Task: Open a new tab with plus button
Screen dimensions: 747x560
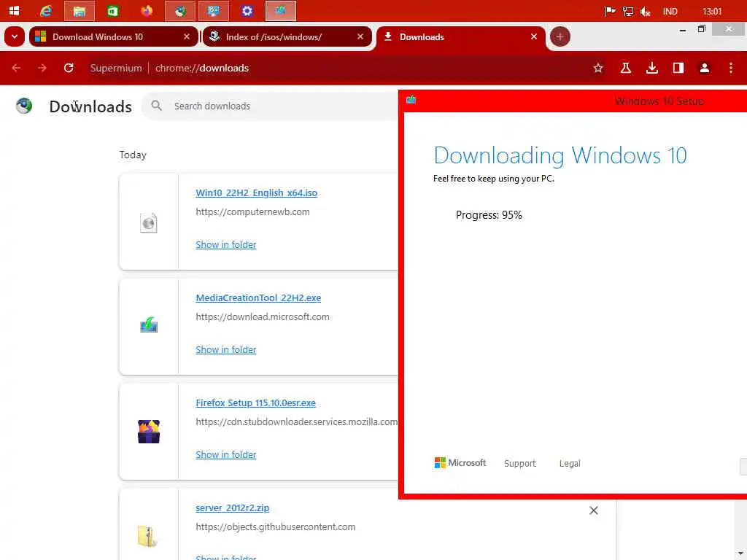Action: tap(560, 36)
